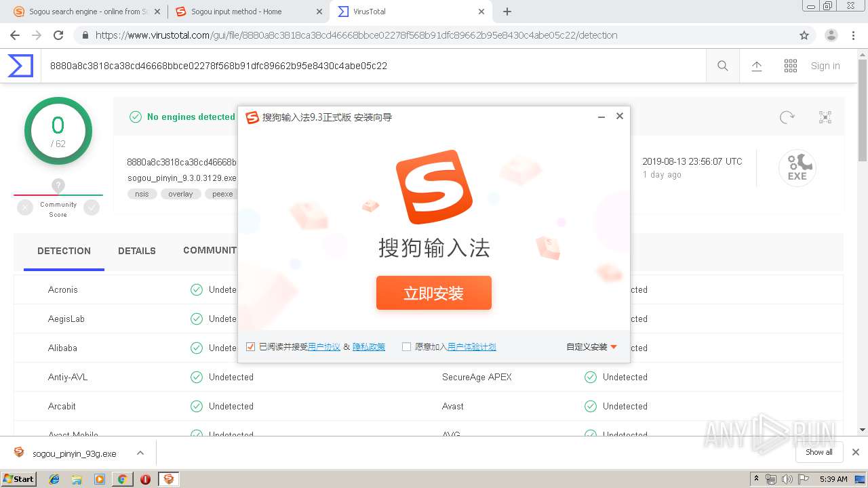This screenshot has width=868, height=488.
Task: Click the SecureAge APEX engine name
Action: 477,377
